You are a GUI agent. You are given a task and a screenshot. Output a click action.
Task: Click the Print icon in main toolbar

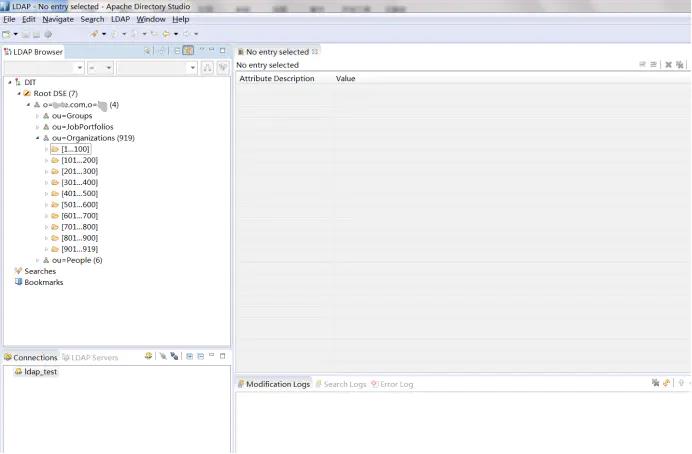pos(47,34)
